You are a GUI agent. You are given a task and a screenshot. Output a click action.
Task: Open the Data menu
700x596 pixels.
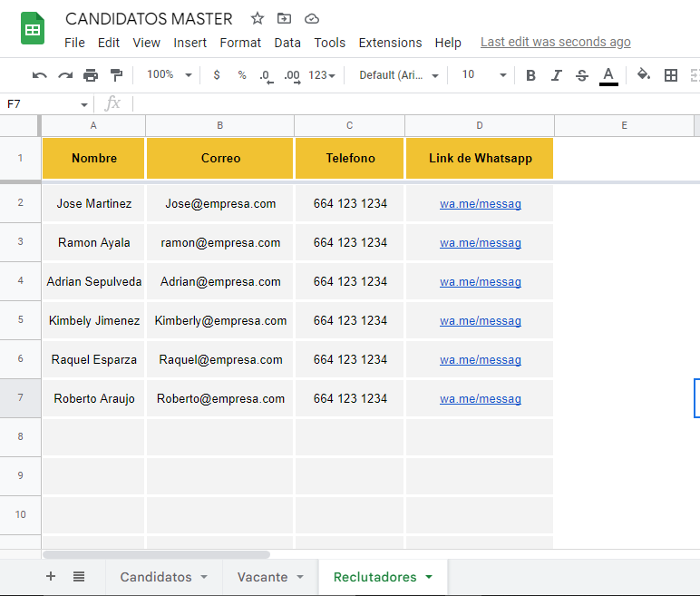(287, 43)
